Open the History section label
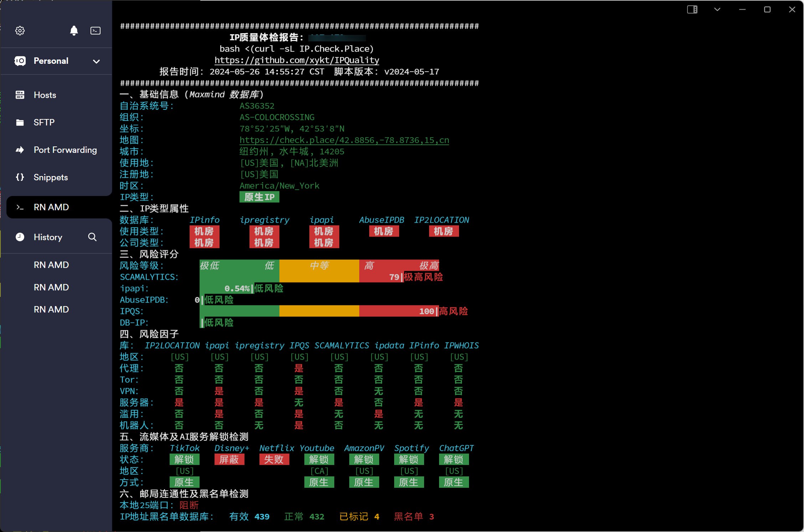This screenshot has height=532, width=804. pos(48,237)
